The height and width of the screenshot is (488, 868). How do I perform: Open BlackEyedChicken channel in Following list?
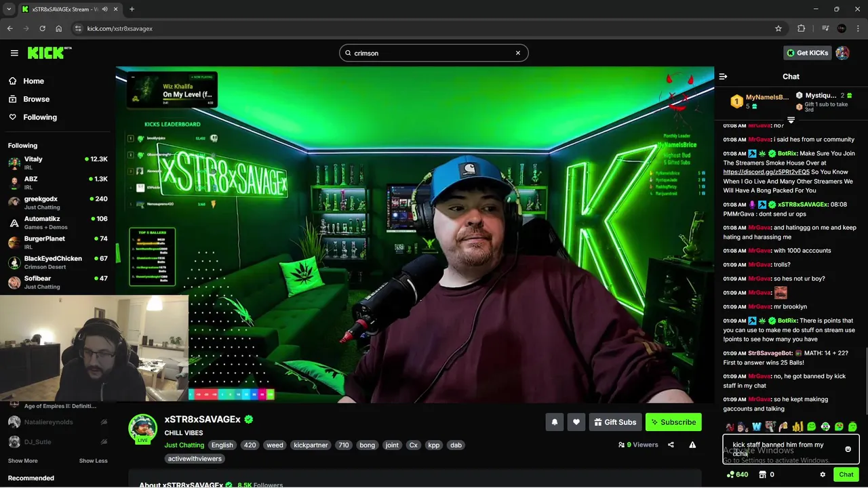(58, 262)
